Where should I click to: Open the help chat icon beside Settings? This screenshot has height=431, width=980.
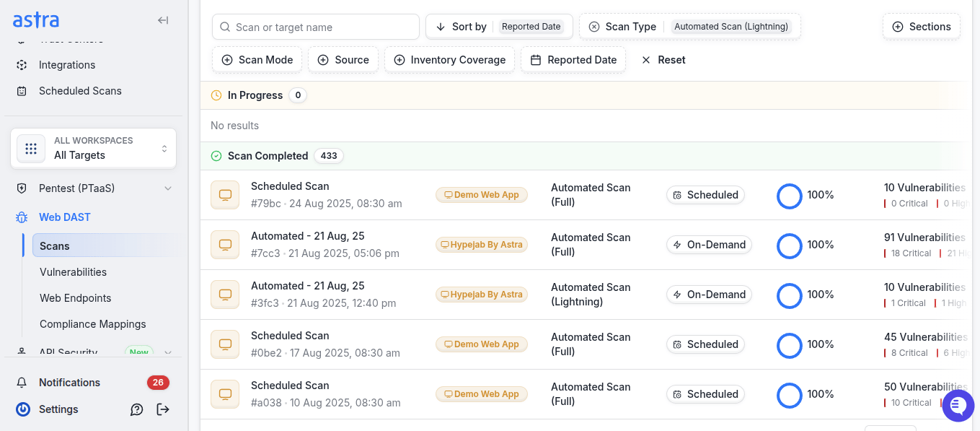coord(136,409)
